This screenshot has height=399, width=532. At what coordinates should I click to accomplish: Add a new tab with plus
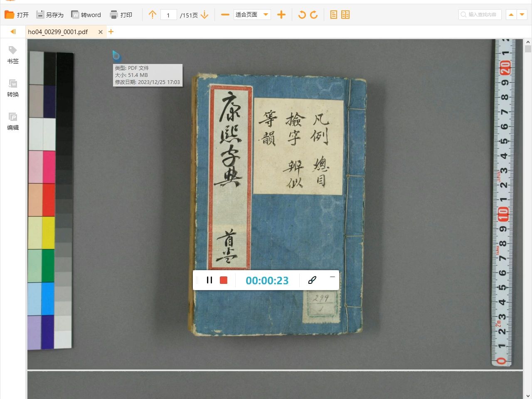point(111,32)
